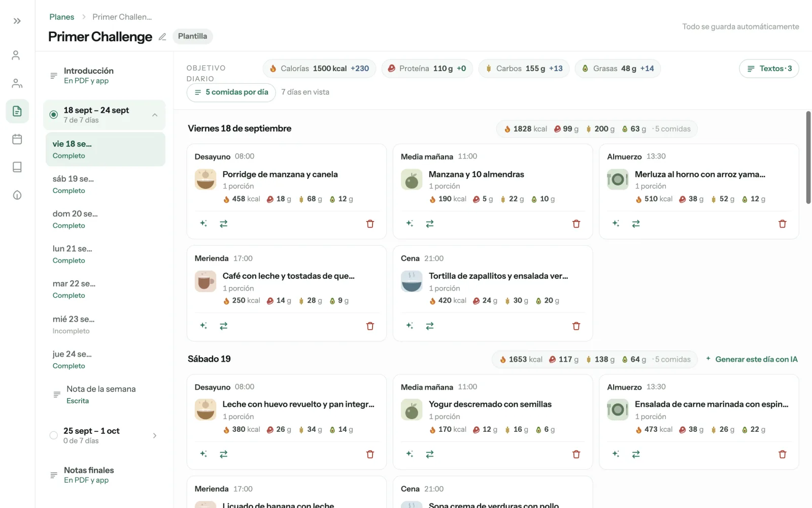Image resolution: width=812 pixels, height=508 pixels.
Task: Swap the Leche con huevo revuelto recipe
Action: (223, 454)
